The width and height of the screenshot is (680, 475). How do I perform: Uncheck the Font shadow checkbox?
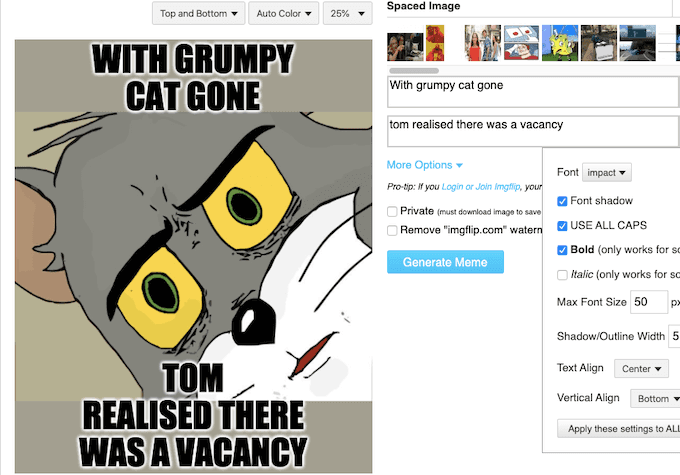(x=562, y=201)
